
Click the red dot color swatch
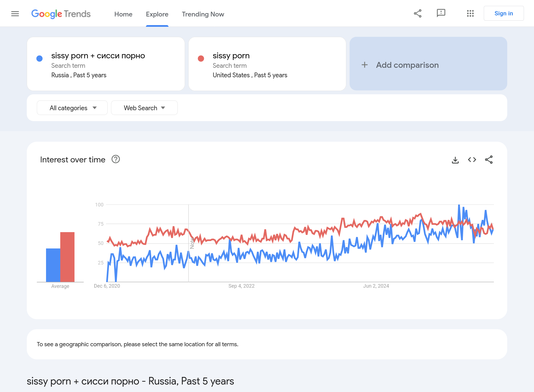[x=201, y=59]
